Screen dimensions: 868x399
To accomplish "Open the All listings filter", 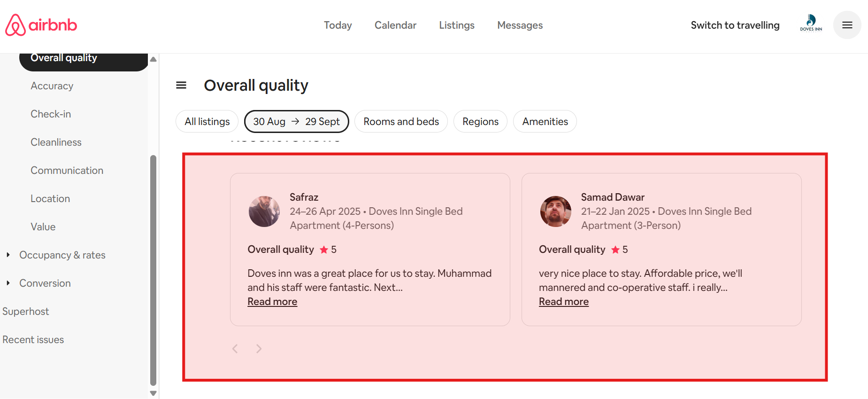I will point(207,121).
